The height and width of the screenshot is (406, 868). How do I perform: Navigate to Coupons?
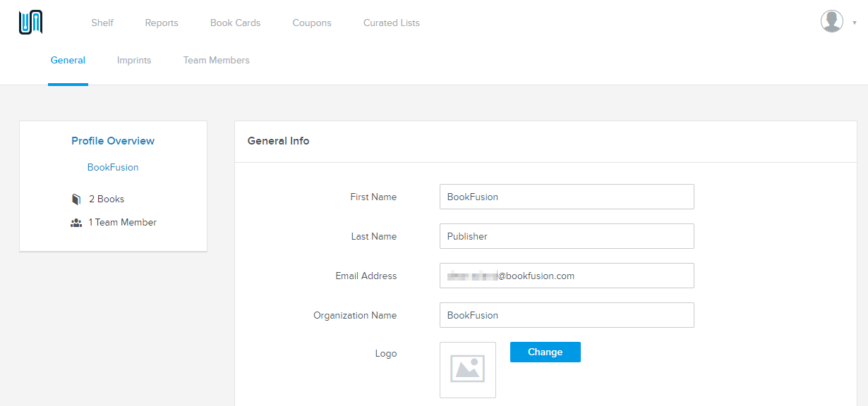pos(312,23)
